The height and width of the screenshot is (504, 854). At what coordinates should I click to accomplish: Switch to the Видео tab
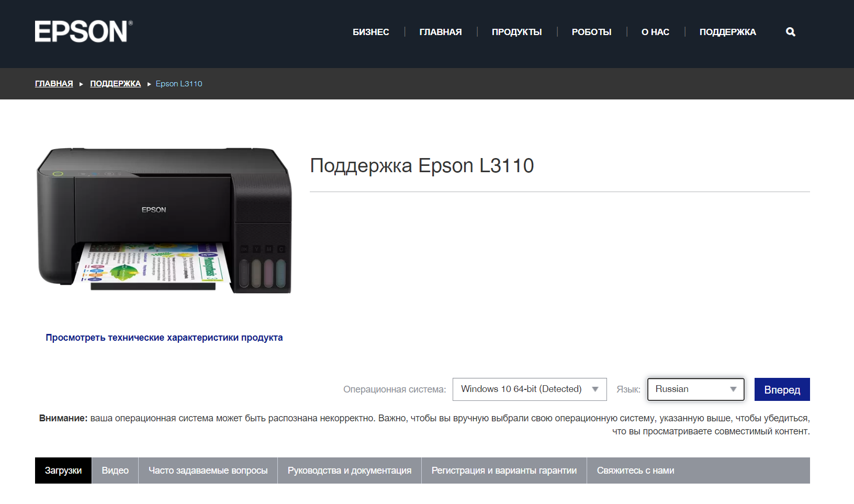pos(115,471)
